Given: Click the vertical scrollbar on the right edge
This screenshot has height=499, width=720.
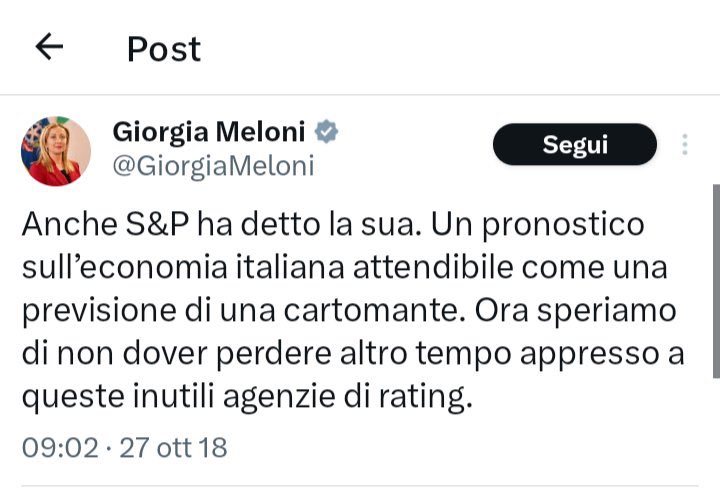Looking at the screenshot, I should tap(715, 280).
